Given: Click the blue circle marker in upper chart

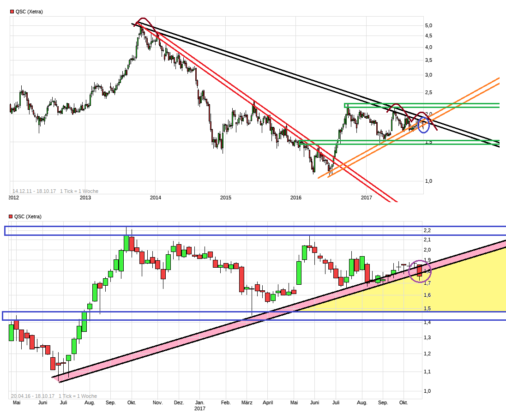Looking at the screenshot, I should point(424,125).
